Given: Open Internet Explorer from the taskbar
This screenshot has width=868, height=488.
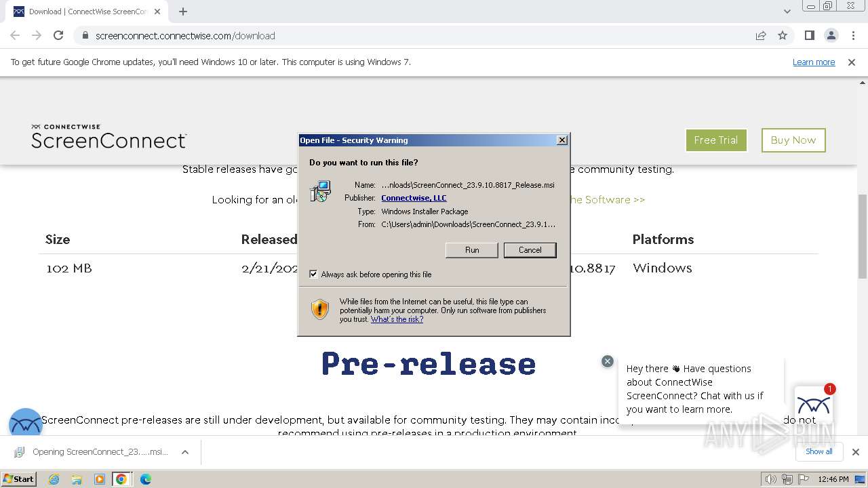Looking at the screenshot, I should coord(54,479).
